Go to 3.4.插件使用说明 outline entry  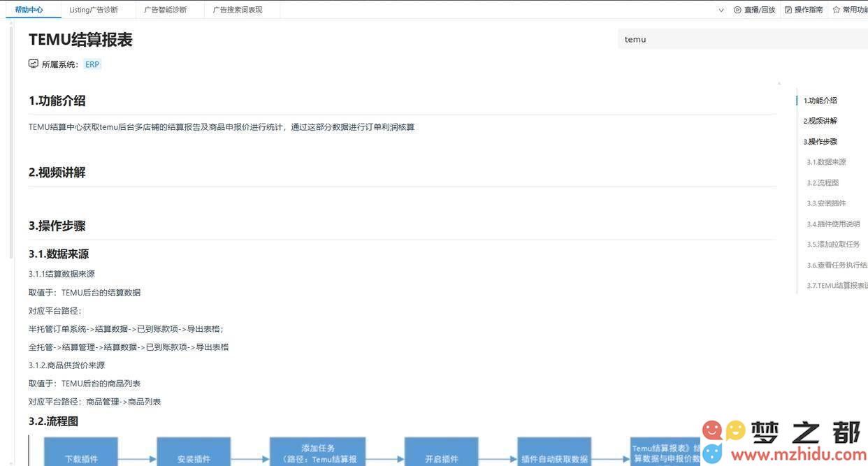point(833,224)
